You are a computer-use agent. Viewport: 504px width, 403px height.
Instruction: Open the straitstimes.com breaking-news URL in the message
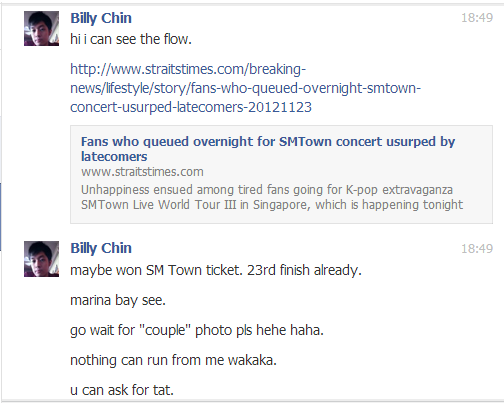pyautogui.click(x=246, y=88)
